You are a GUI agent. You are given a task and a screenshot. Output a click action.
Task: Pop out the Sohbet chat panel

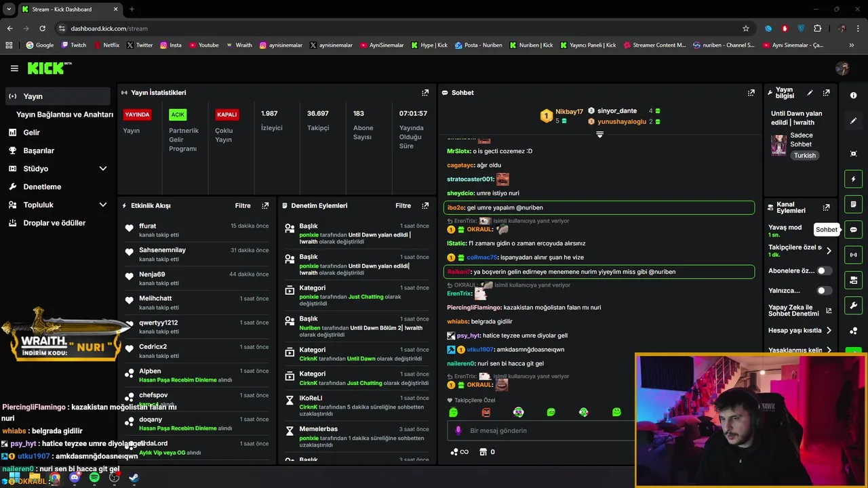click(751, 93)
